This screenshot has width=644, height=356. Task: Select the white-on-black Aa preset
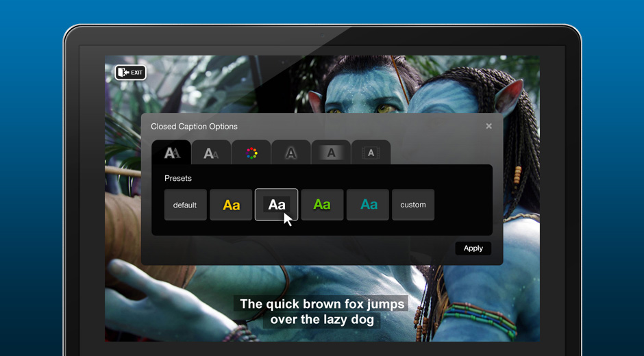click(x=276, y=205)
